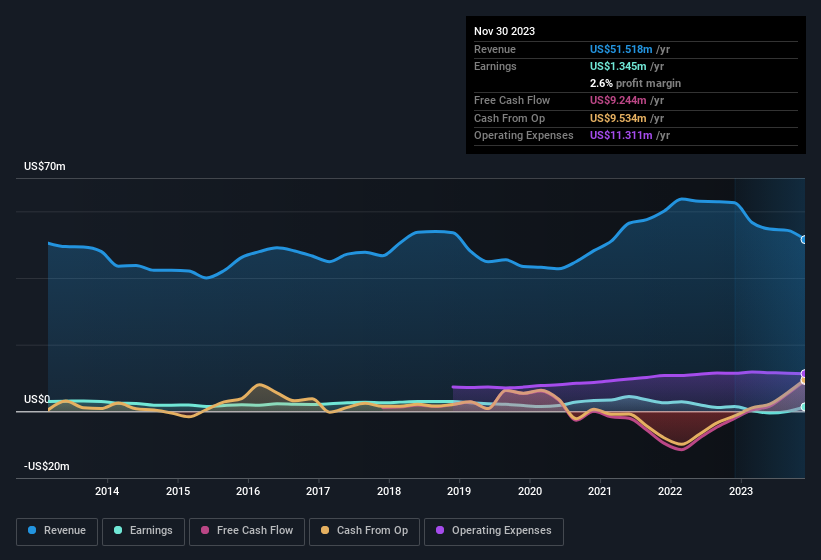Screen dimensions: 821x560
Task: Click the 2017 x-axis label
Action: (318, 491)
